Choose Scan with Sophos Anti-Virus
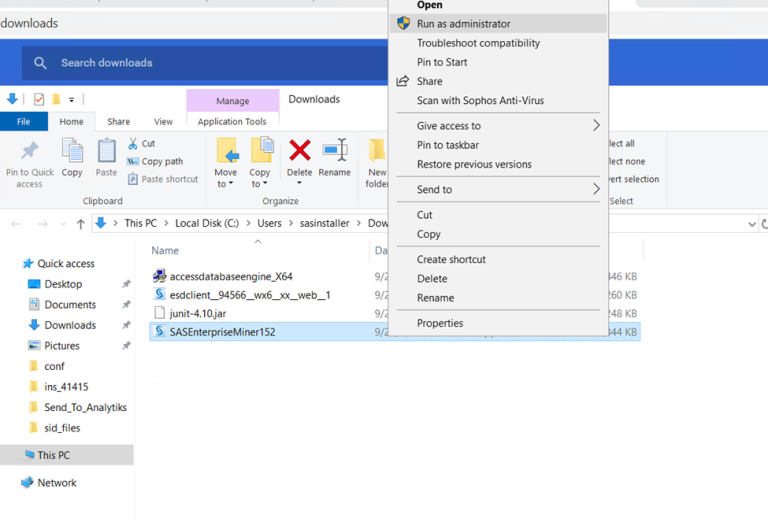The width and height of the screenshot is (768, 522). click(499, 100)
